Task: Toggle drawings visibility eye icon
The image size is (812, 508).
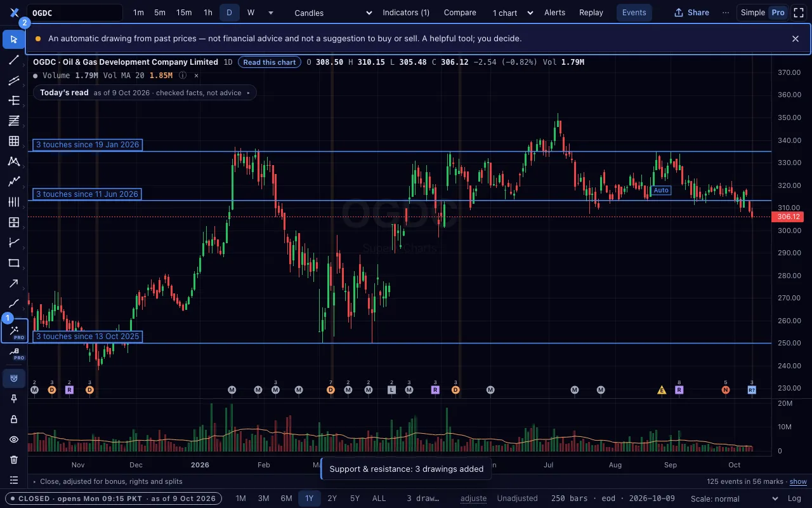Action: tap(14, 439)
